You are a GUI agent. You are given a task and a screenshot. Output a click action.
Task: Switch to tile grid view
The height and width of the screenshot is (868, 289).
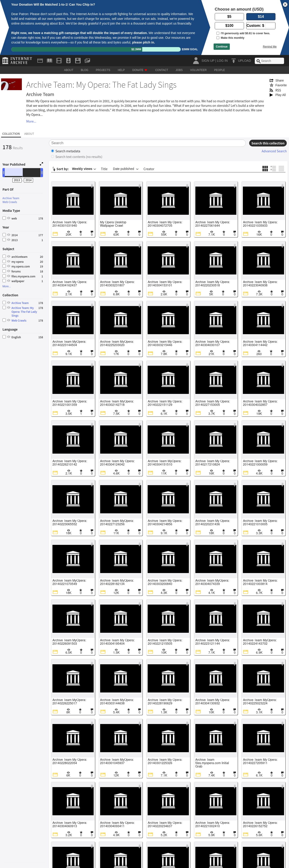265,169
